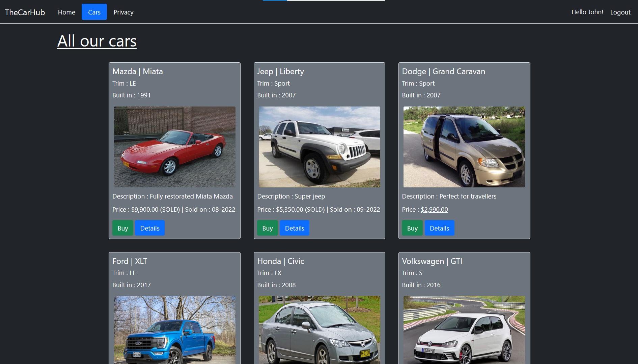Viewport: 638px width, 364px height.
Task: Buy the Mazda Miata
Action: (x=123, y=228)
